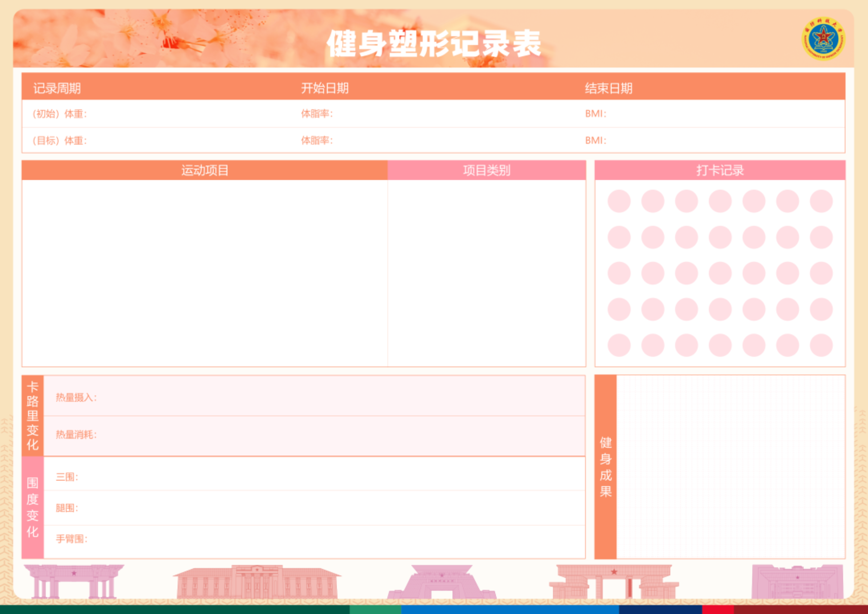
Task: Click the 卡路里变化 vertical label
Action: pyautogui.click(x=32, y=416)
